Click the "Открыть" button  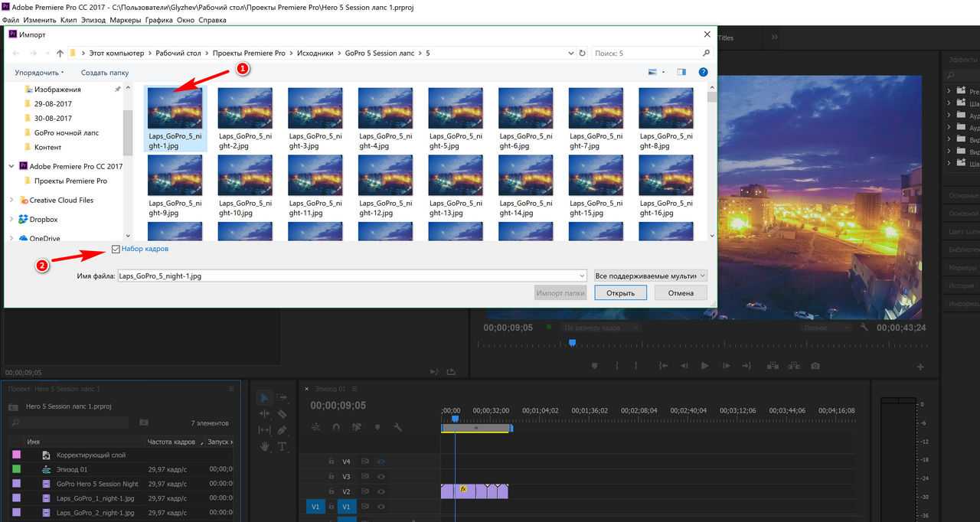click(x=620, y=293)
